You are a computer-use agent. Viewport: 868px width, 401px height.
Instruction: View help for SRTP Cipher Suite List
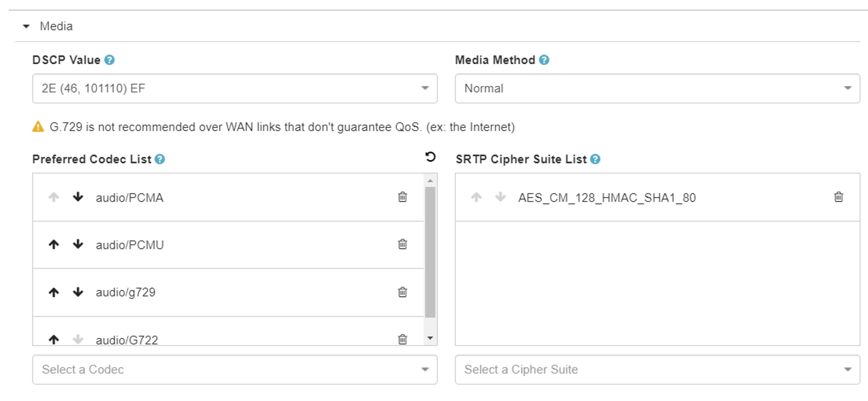pyautogui.click(x=596, y=159)
